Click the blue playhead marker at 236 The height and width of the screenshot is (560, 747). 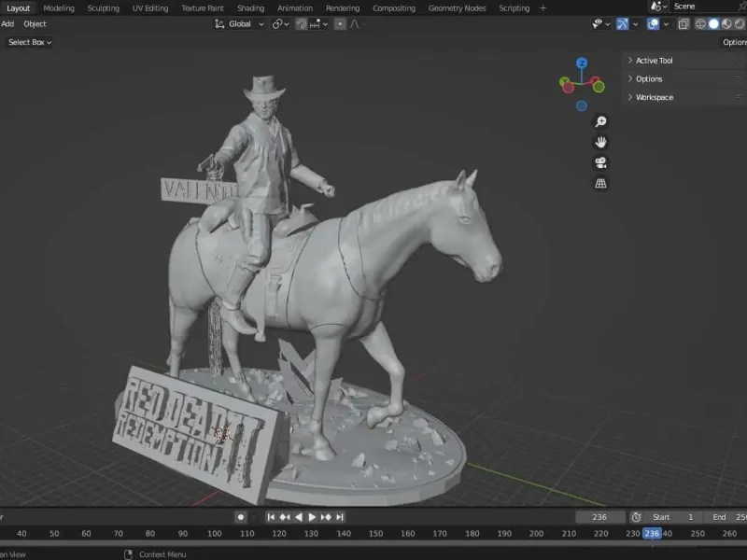652,533
